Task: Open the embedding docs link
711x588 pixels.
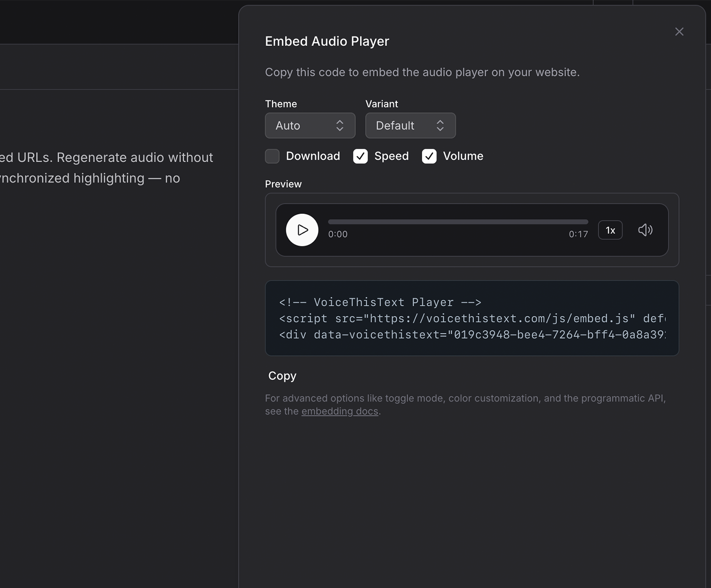Action: point(340,411)
